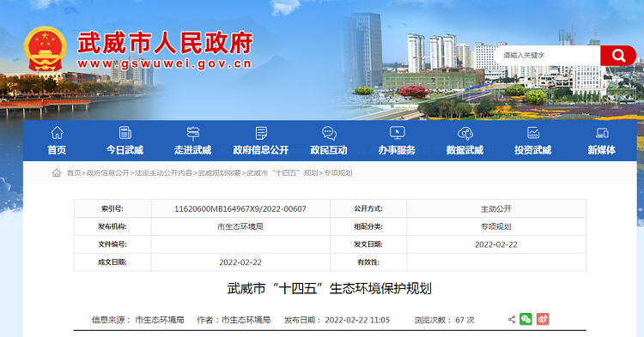Click the 走进武威 signpost icon

(193, 133)
